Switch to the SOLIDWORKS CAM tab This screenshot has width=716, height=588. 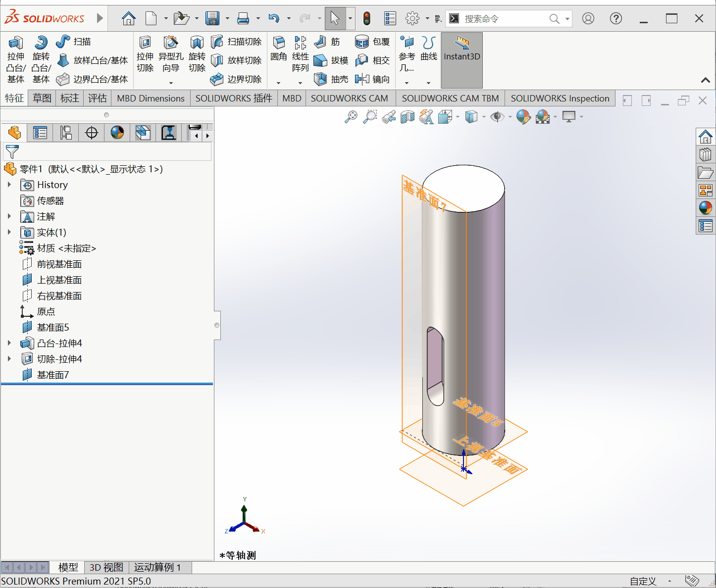click(x=350, y=98)
